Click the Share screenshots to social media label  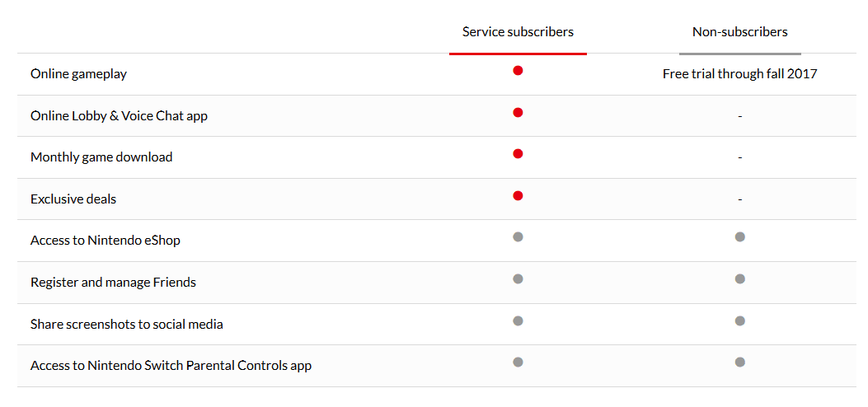point(127,324)
